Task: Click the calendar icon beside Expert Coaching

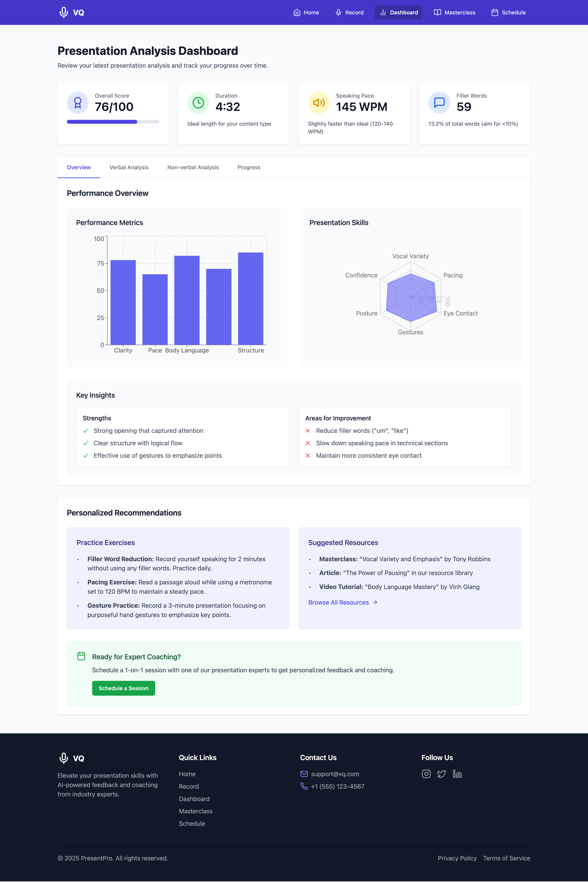Action: click(81, 656)
